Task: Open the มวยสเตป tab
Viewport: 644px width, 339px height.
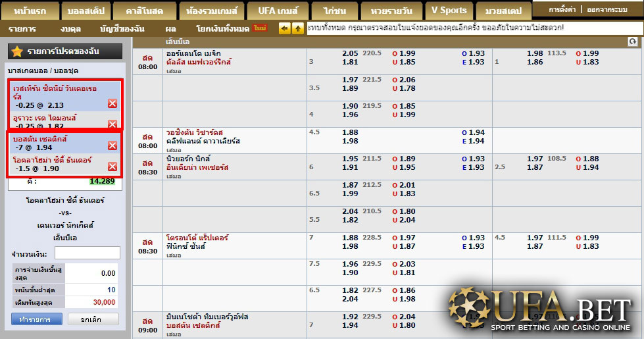Action: tap(503, 11)
